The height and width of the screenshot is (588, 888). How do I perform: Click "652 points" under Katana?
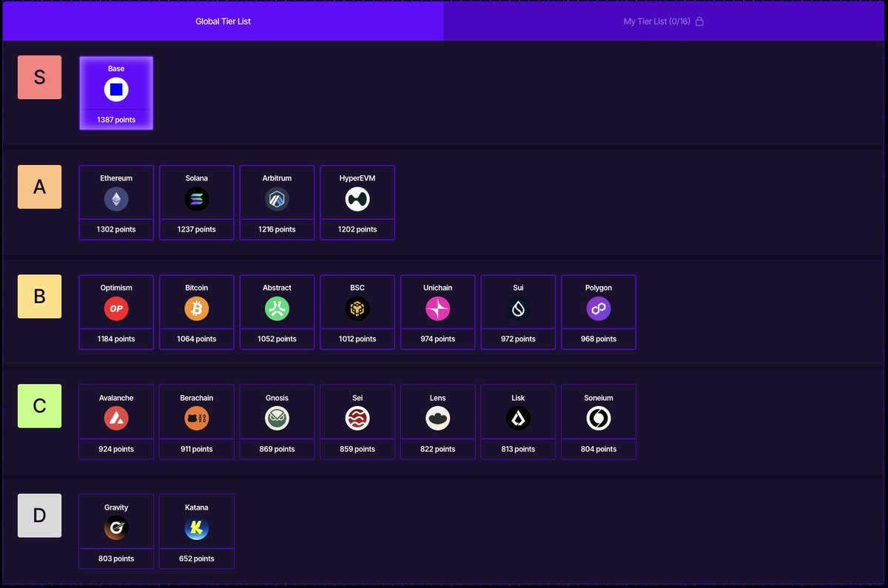197,558
